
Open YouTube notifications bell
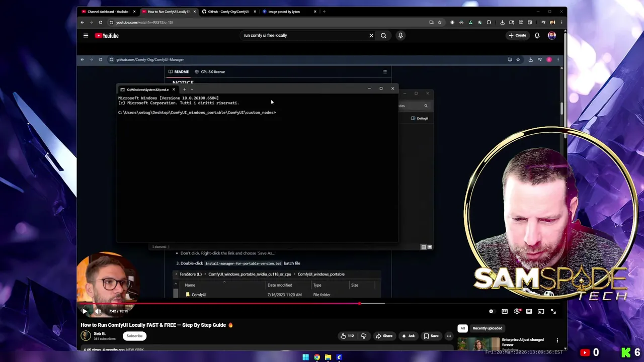pos(537,36)
